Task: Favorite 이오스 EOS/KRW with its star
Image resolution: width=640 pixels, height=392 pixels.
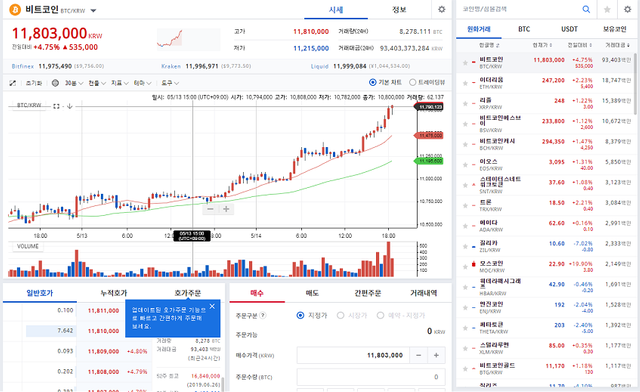Action: [465, 165]
